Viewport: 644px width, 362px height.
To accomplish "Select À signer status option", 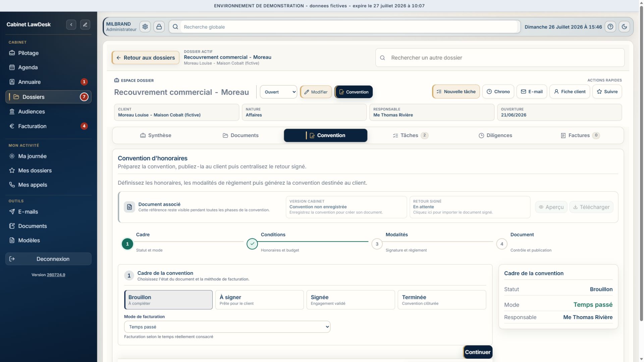I will click(x=260, y=300).
